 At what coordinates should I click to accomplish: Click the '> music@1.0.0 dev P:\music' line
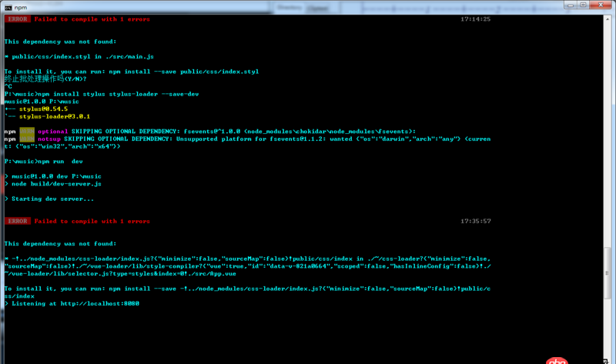coord(53,176)
